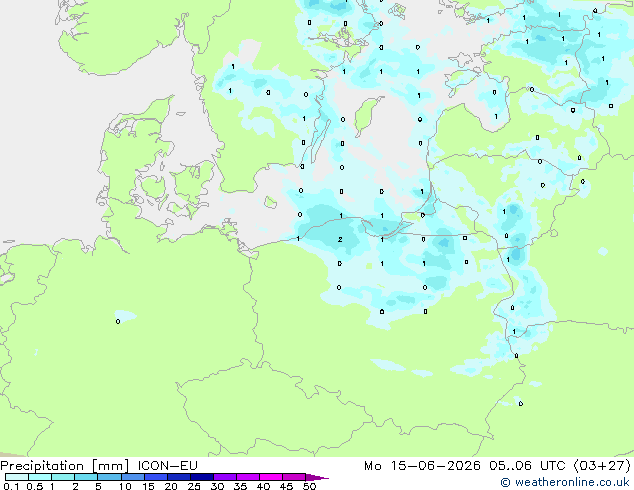Click the legend value "10"
634x490 pixels.
point(125,486)
